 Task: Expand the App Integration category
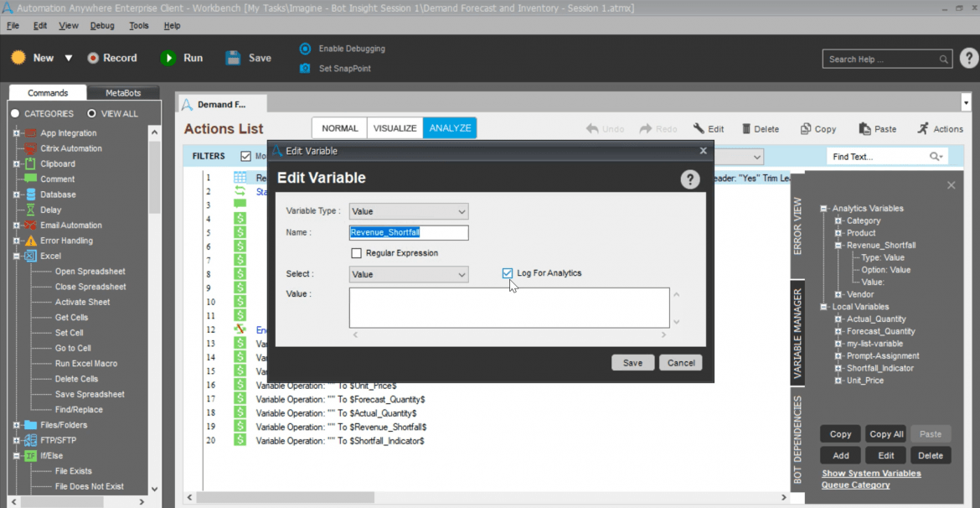pos(16,133)
